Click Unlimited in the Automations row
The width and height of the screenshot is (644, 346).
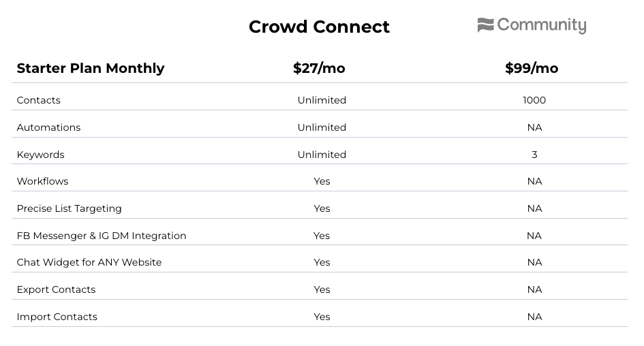coord(322,127)
